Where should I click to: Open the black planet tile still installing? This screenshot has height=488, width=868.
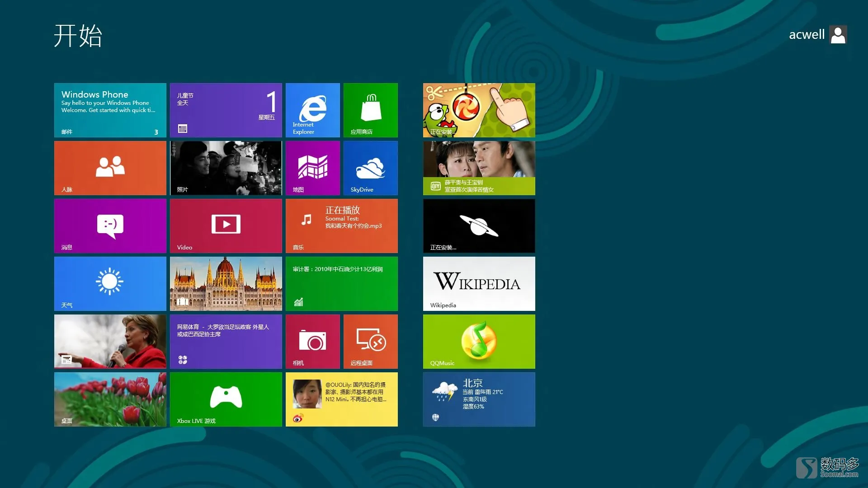click(x=479, y=226)
